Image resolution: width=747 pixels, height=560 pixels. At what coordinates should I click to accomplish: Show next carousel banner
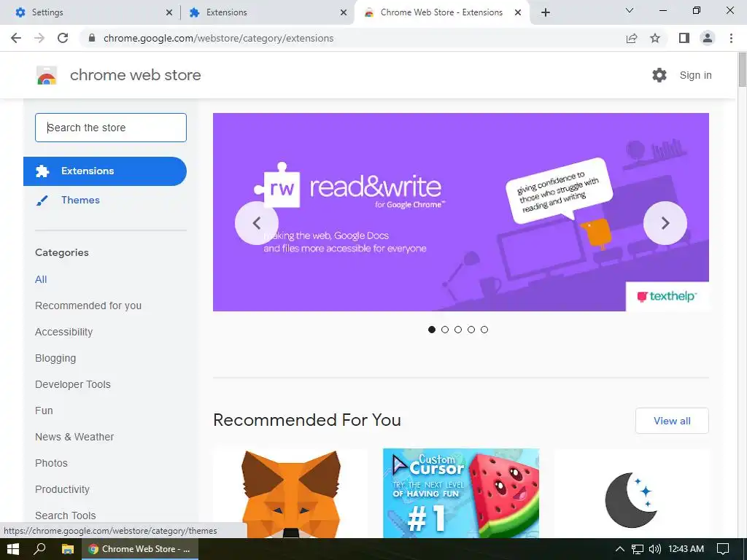665,223
